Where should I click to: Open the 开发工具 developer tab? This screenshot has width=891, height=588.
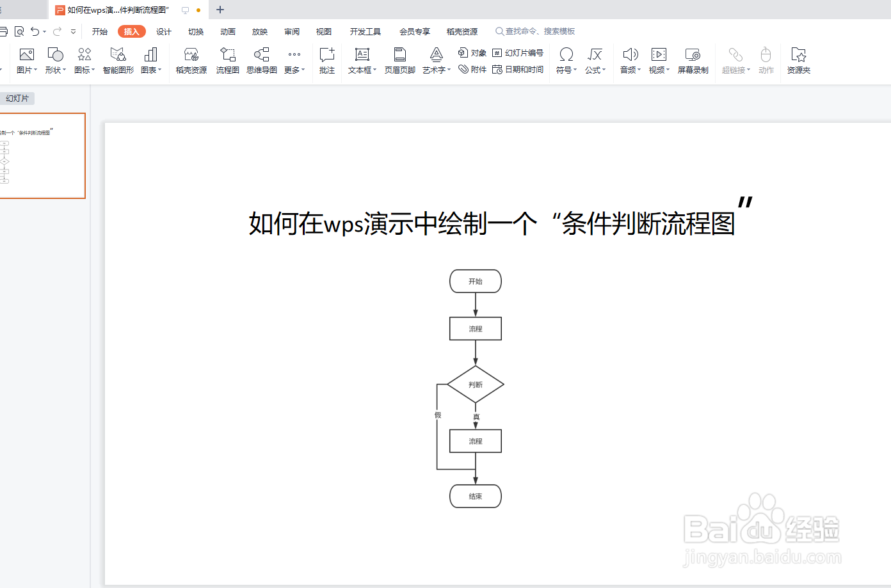click(x=365, y=31)
